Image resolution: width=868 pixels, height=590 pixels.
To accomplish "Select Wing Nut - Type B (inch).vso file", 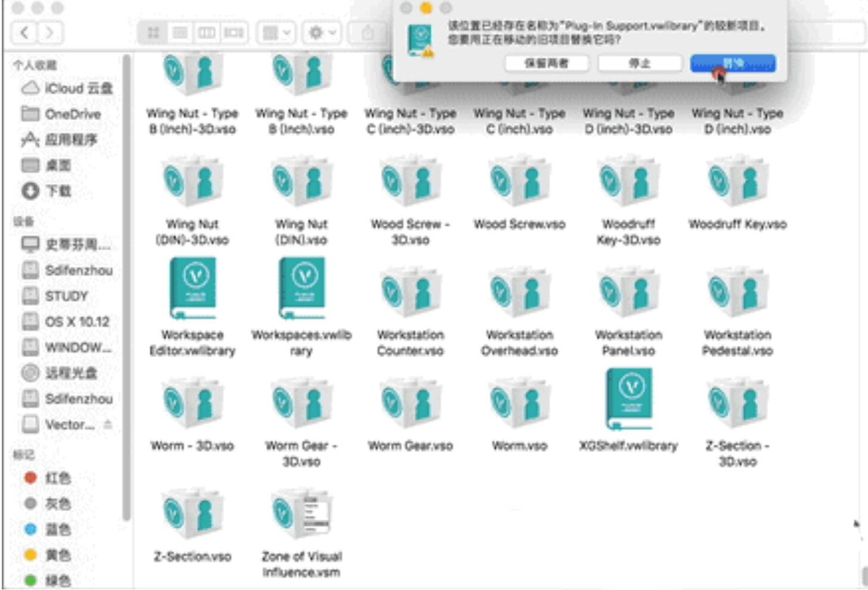I will coord(301,95).
